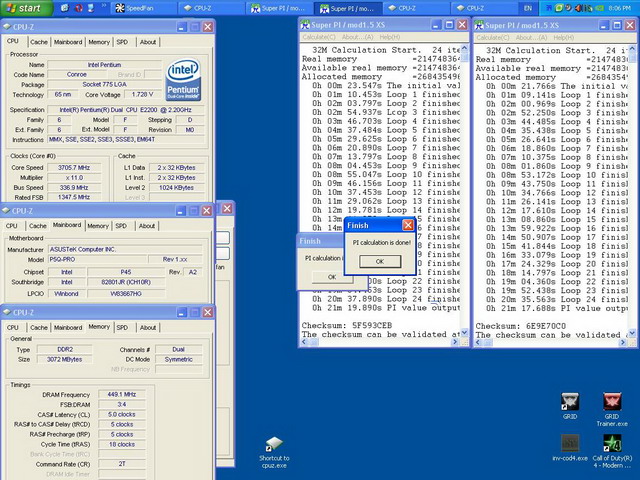Open inv-cod4.exe desktop icon

tap(570, 448)
